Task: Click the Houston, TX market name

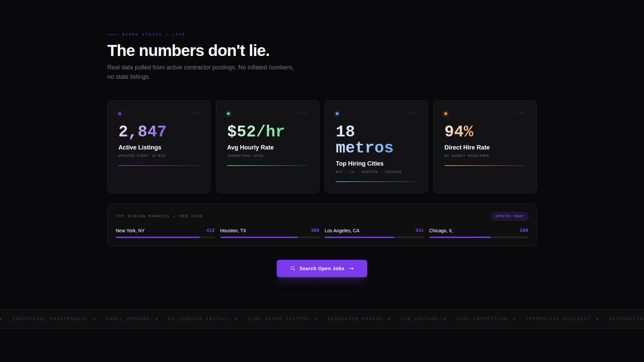Action: point(233,231)
